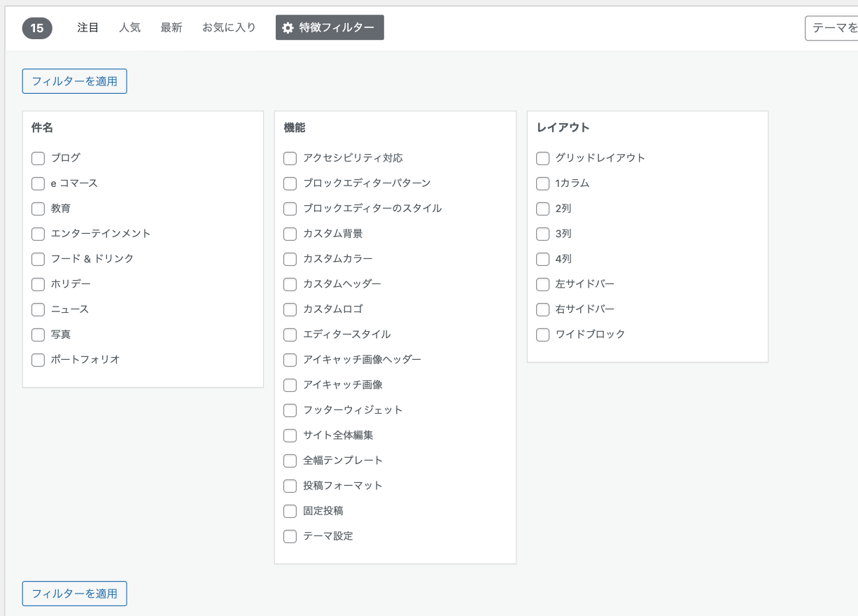Click the gear icon in 特徴フィルター button
858x616 pixels.
tap(288, 28)
